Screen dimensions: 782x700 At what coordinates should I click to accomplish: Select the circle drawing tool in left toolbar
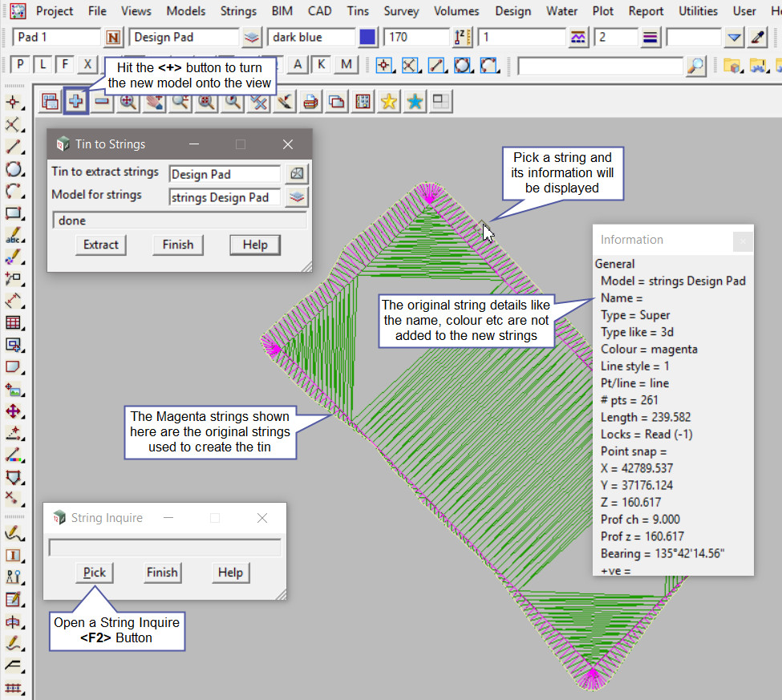coord(14,169)
